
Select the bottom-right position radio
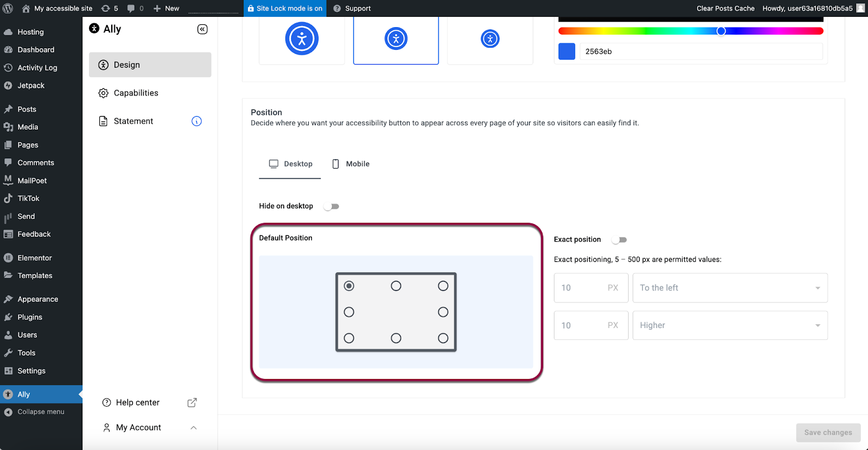tap(443, 338)
